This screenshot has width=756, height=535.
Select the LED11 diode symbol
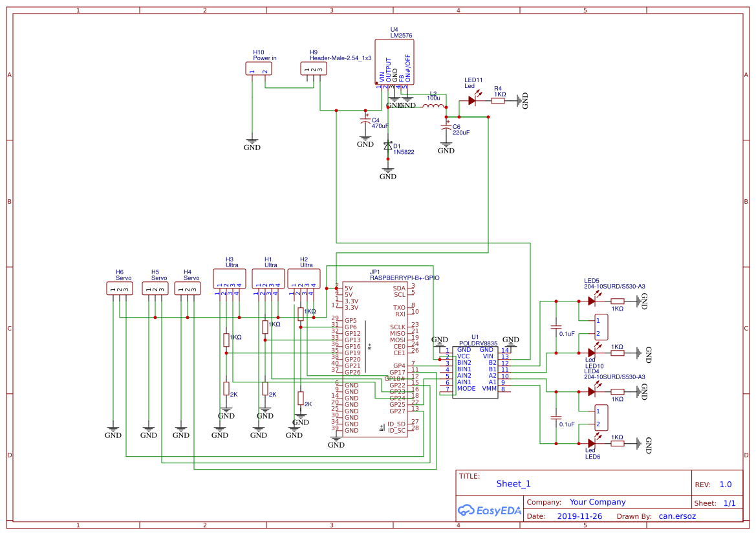pyautogui.click(x=473, y=102)
